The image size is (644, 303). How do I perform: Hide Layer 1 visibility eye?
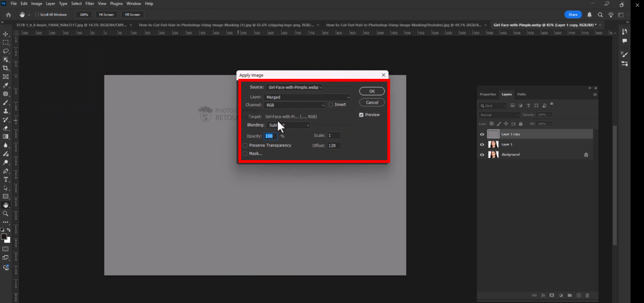click(482, 145)
